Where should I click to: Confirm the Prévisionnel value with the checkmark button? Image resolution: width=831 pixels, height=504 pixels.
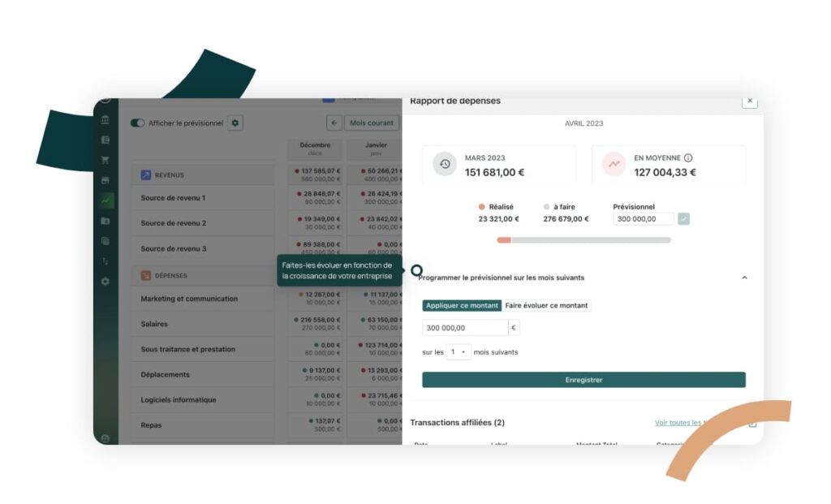pyautogui.click(x=683, y=219)
